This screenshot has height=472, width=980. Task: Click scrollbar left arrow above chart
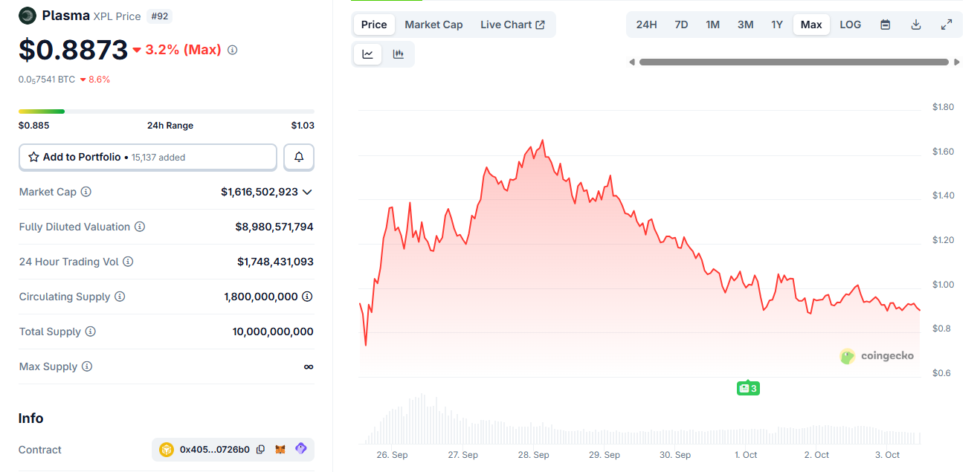click(x=632, y=62)
